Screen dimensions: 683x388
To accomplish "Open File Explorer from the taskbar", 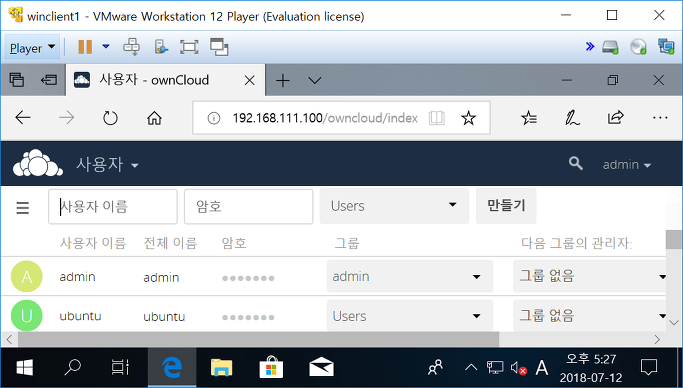I will pyautogui.click(x=221, y=368).
